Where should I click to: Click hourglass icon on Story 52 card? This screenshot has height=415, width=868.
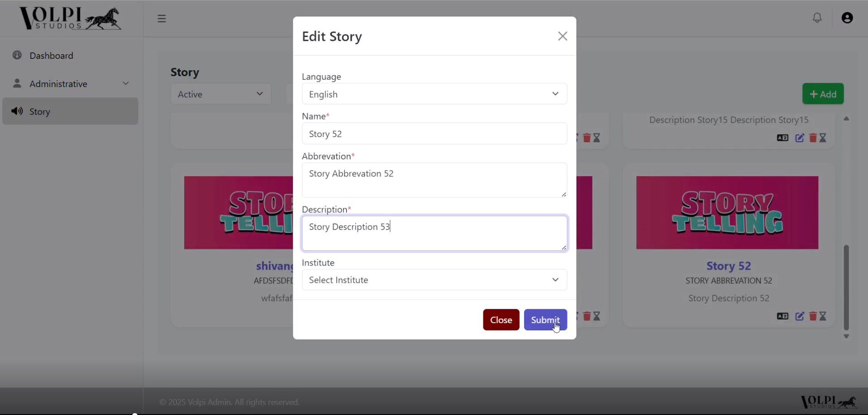click(x=823, y=316)
